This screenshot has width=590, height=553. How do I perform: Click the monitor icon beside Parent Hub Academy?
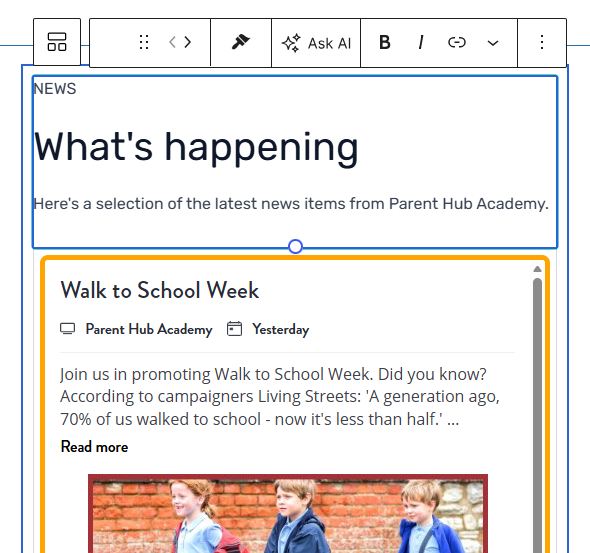[x=68, y=329]
